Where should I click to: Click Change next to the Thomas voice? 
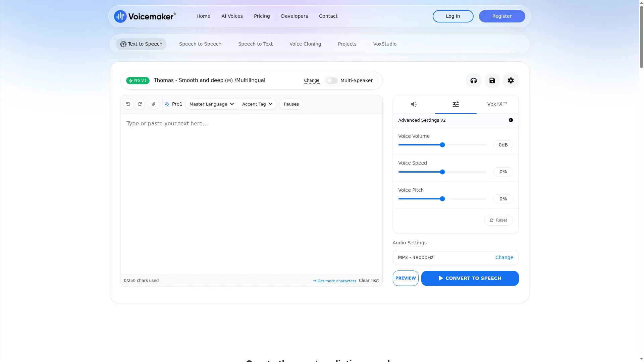click(x=312, y=80)
